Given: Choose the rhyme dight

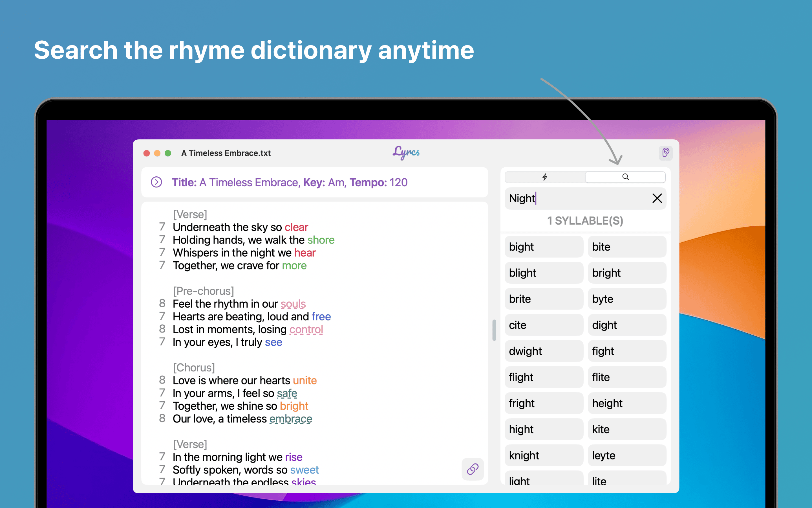Looking at the screenshot, I should [x=627, y=325].
